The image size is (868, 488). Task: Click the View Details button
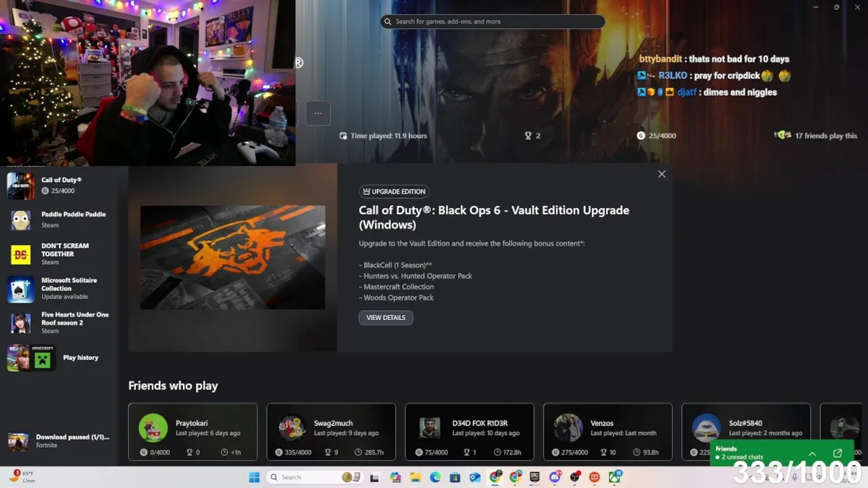[x=386, y=317]
